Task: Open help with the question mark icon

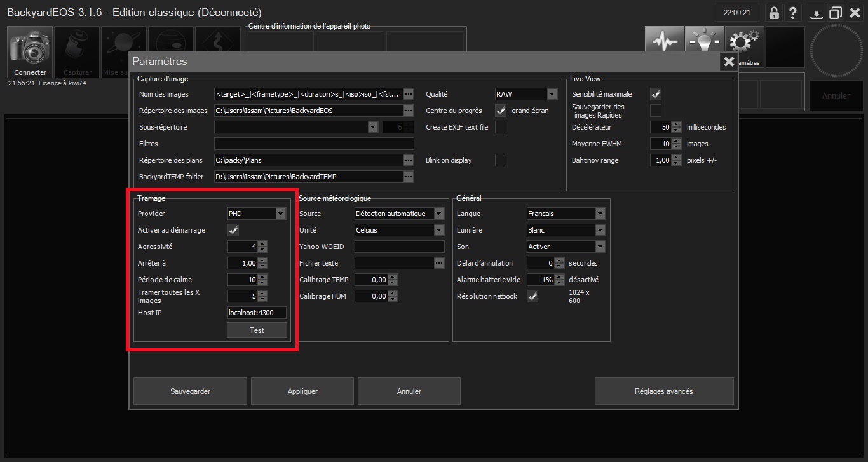Action: pyautogui.click(x=792, y=13)
